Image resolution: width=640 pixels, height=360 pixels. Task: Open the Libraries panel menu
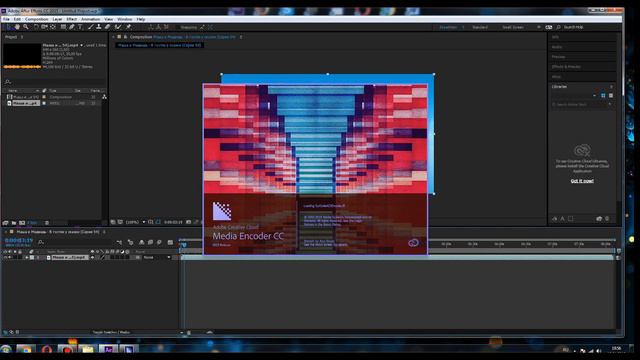611,87
